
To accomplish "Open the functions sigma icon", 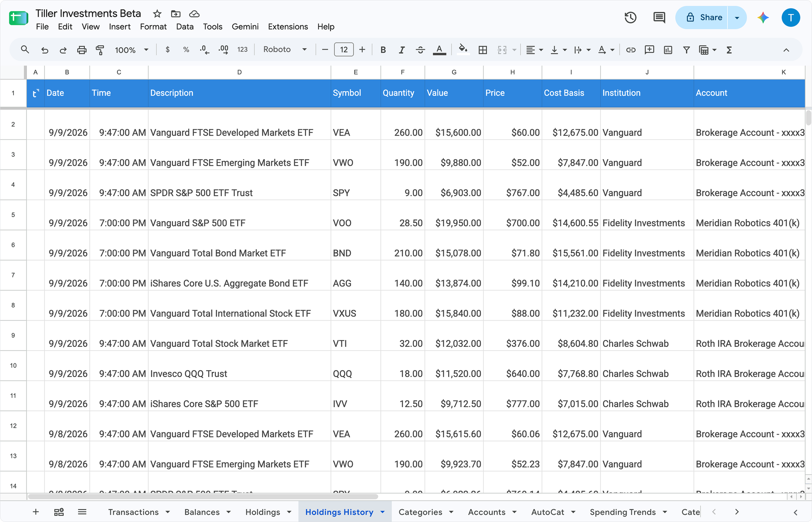I will point(729,50).
